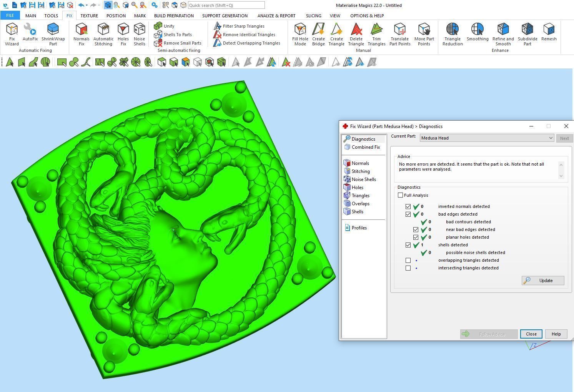Select the Create Triangle tool

click(336, 35)
